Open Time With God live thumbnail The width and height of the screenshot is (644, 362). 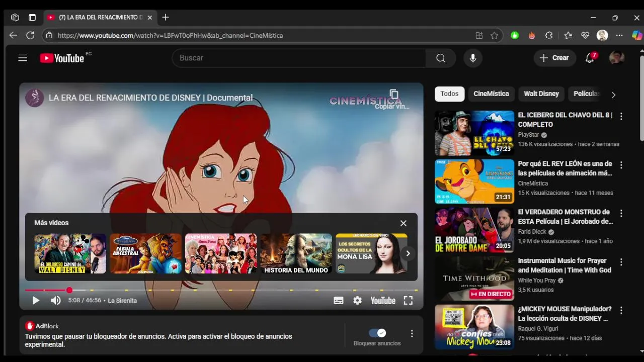pyautogui.click(x=474, y=279)
